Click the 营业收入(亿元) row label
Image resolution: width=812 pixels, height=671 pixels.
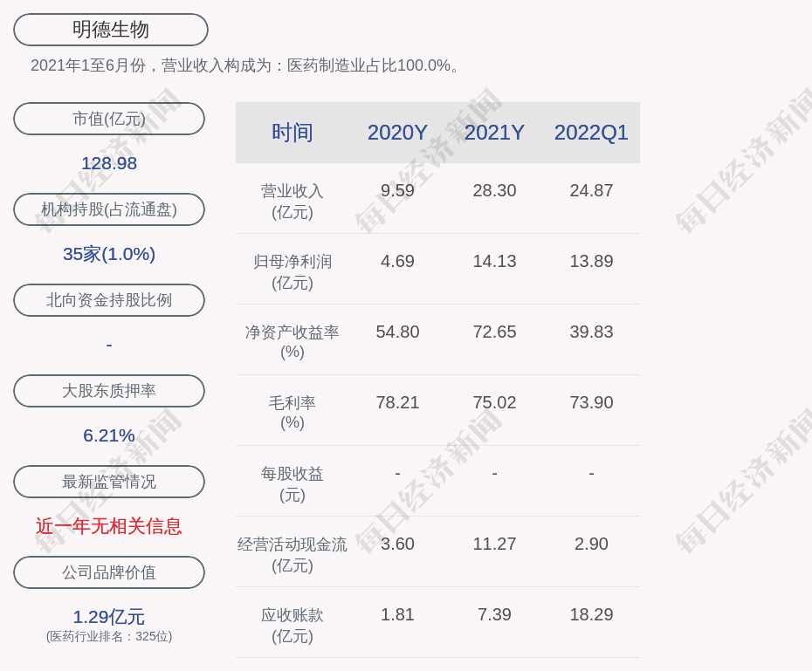click(292, 202)
